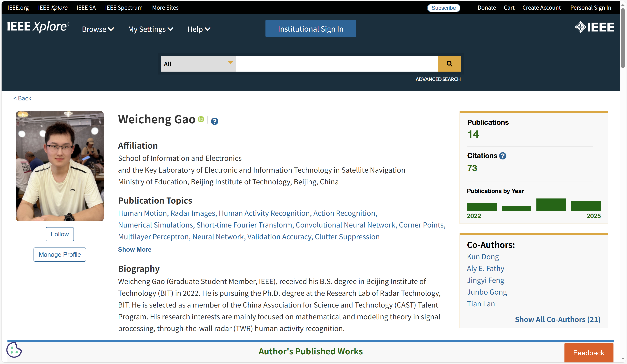Open the Browse dropdown menu
Image resolution: width=627 pixels, height=364 pixels.
pyautogui.click(x=98, y=29)
